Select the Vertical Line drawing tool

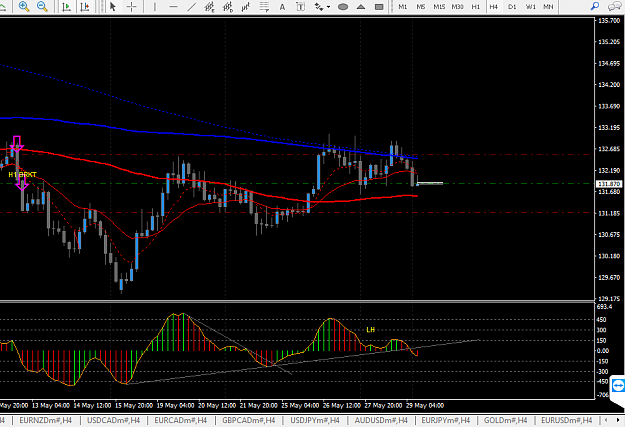(155, 6)
